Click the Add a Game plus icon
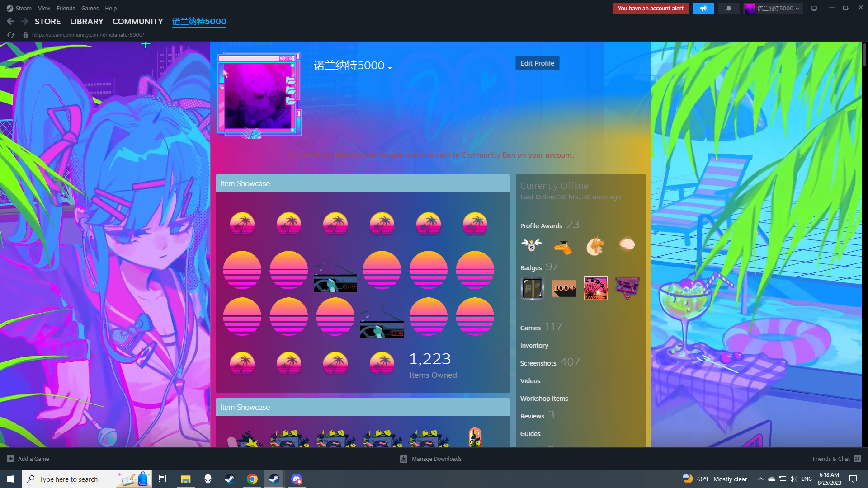The width and height of the screenshot is (868, 488). click(x=11, y=459)
